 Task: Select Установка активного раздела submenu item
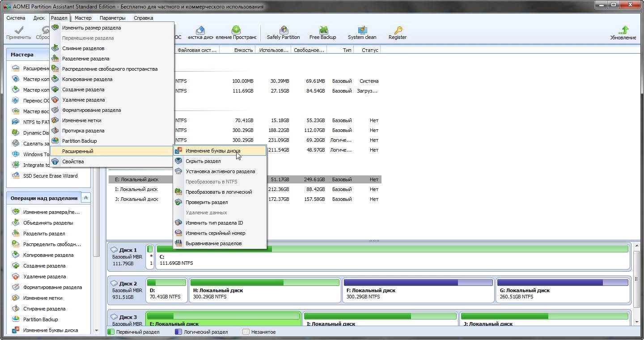220,171
